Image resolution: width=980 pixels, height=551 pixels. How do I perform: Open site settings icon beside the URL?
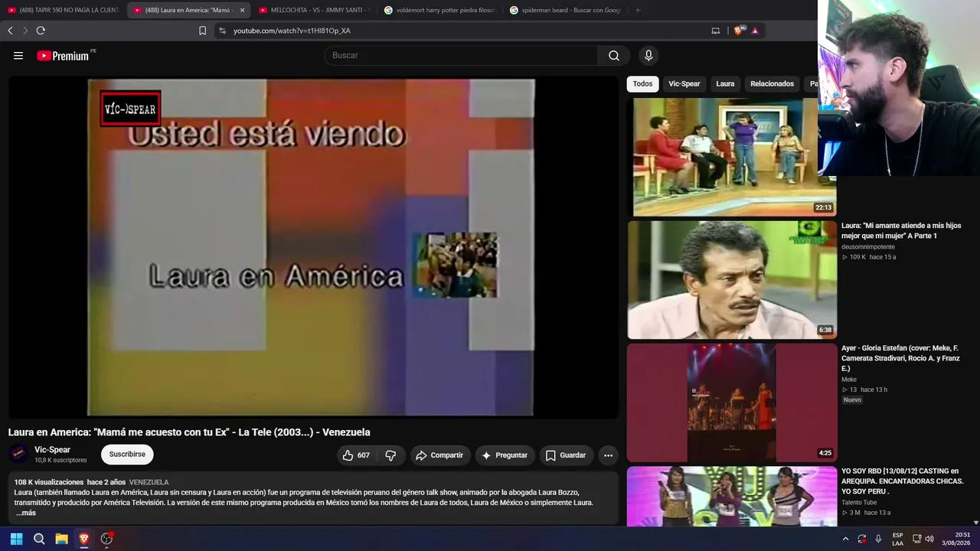click(x=222, y=31)
